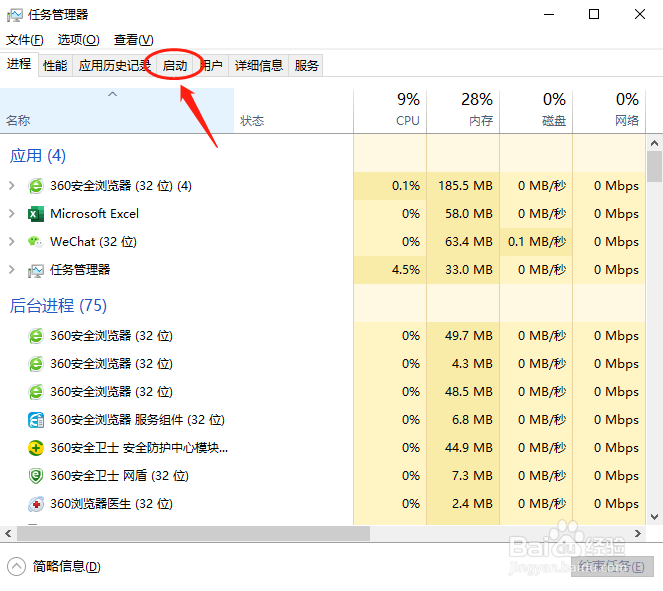Click the 49.7 MB 360安全浏览器 process icon

pos(36,336)
